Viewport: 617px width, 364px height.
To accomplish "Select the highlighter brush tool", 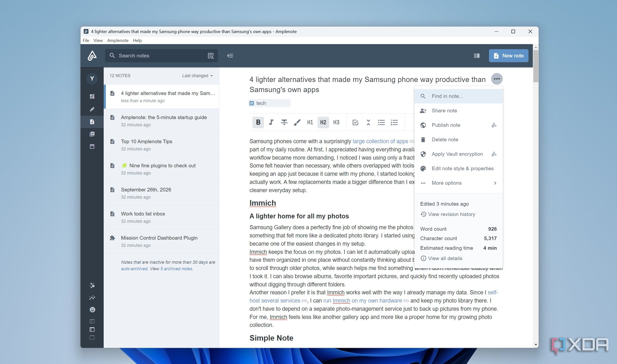I will tap(297, 122).
